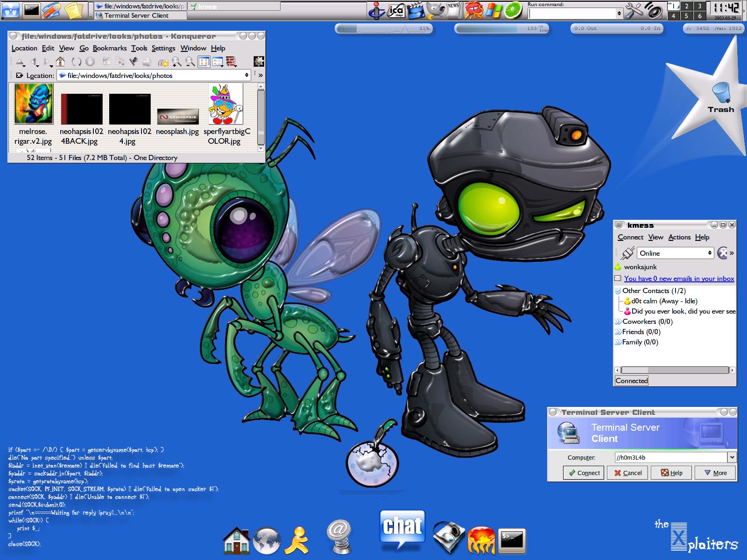Image resolution: width=747 pixels, height=560 pixels.
Task: Click Cancel in Terminal Server Client
Action: pos(627,473)
